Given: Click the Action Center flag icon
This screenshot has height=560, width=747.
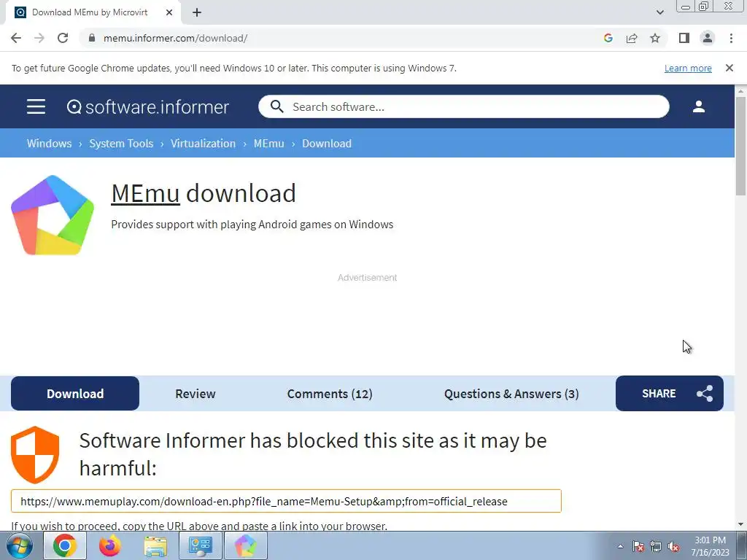Looking at the screenshot, I should click(x=638, y=546).
